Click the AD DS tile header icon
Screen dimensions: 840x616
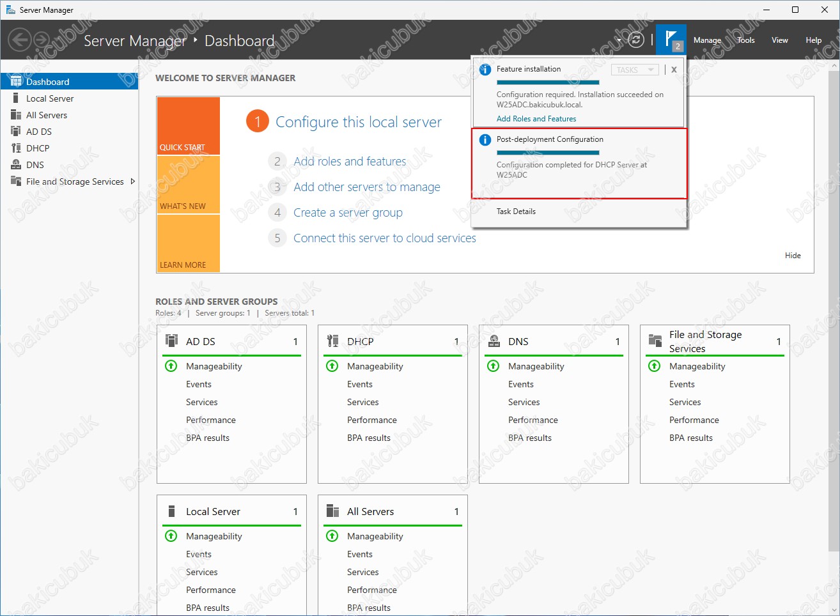pyautogui.click(x=171, y=341)
